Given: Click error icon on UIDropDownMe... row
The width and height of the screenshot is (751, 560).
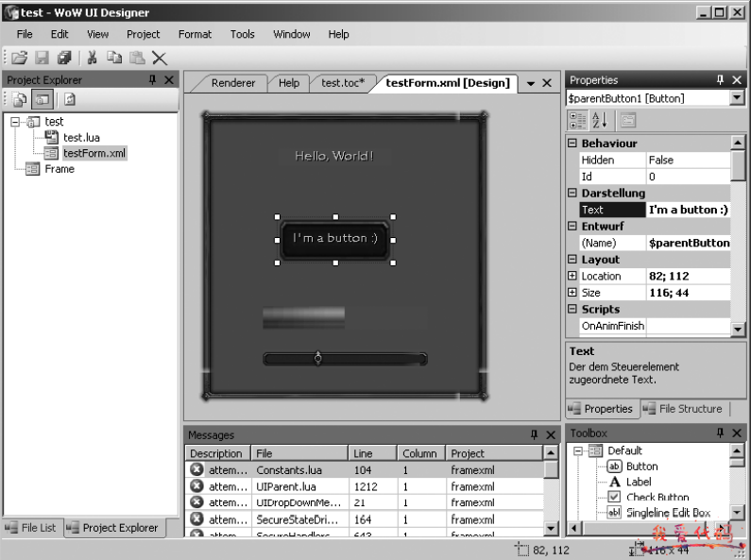Looking at the screenshot, I should 196,502.
